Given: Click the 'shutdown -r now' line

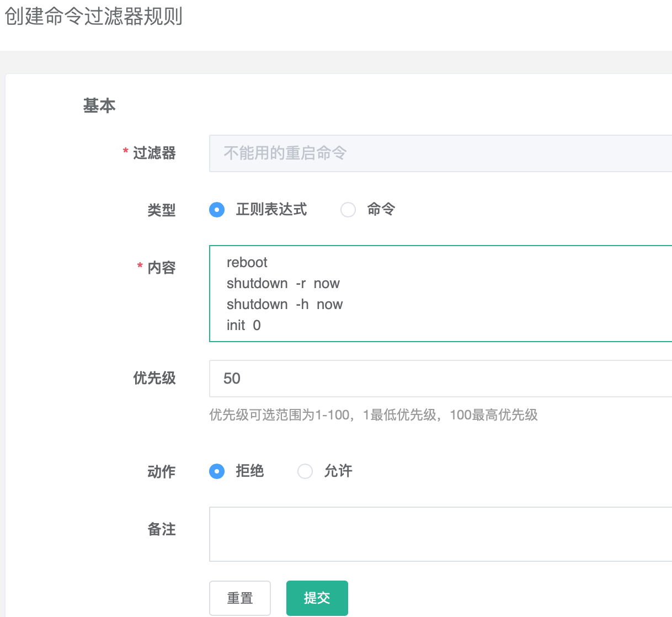Looking at the screenshot, I should 283,284.
